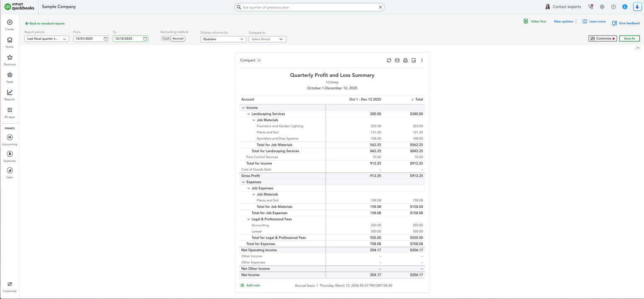Click Contact experts
The height and width of the screenshot is (299, 644).
(563, 7)
